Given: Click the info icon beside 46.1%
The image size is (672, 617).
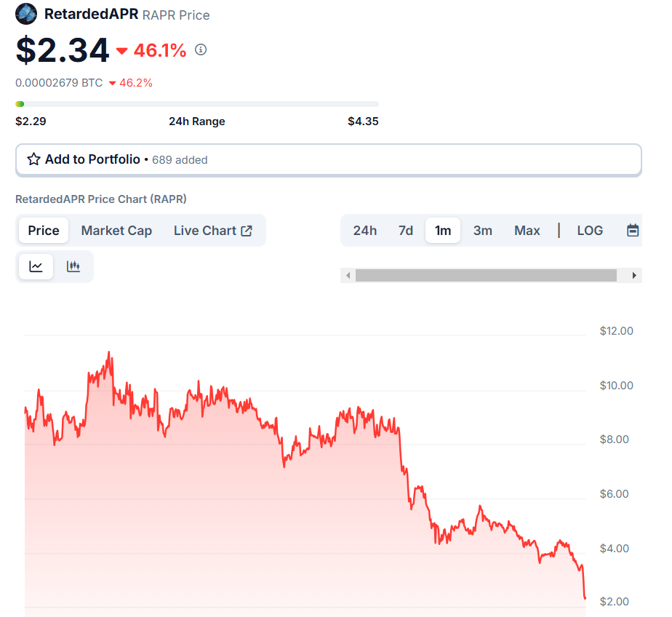Looking at the screenshot, I should [x=201, y=49].
